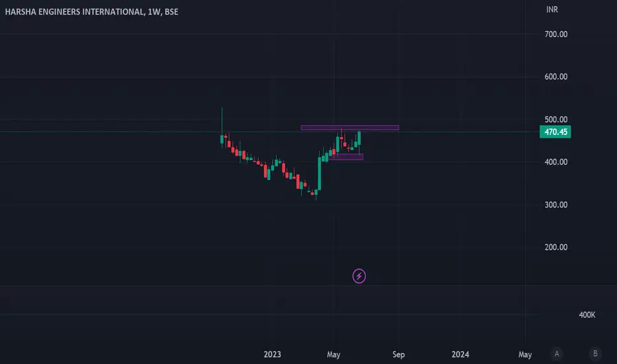Viewport: 617px width, 364px height.
Task: Click the 700.00 price axis label
Action: tap(555, 34)
